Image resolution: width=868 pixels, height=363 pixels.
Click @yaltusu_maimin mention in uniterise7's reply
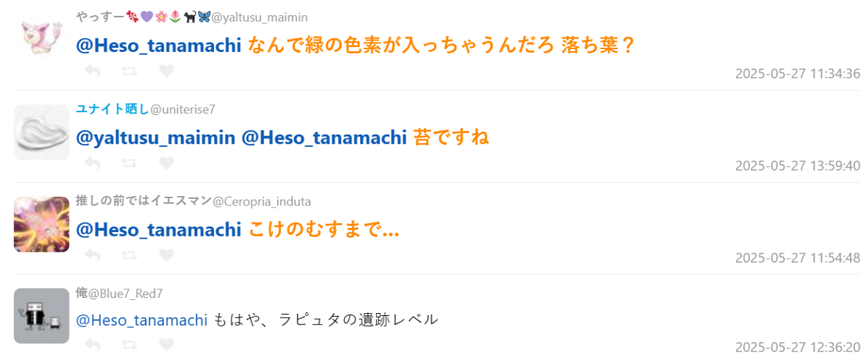tap(156, 137)
